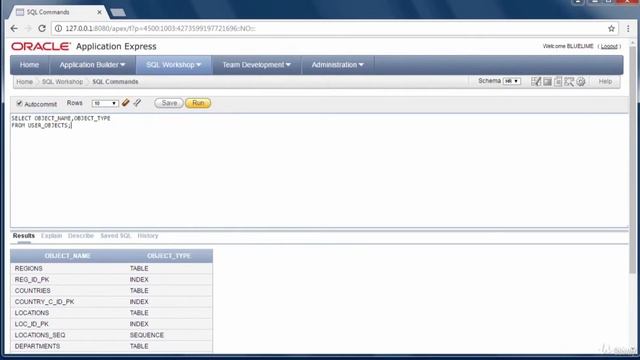Click the OBJECT_NAME column header
Image resolution: width=640 pixels, height=360 pixels.
(x=68, y=256)
